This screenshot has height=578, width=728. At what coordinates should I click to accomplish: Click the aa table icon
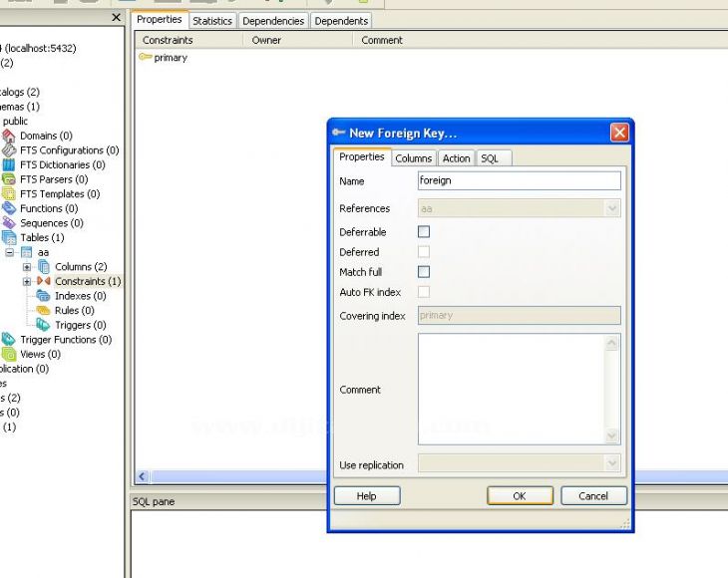click(x=27, y=252)
